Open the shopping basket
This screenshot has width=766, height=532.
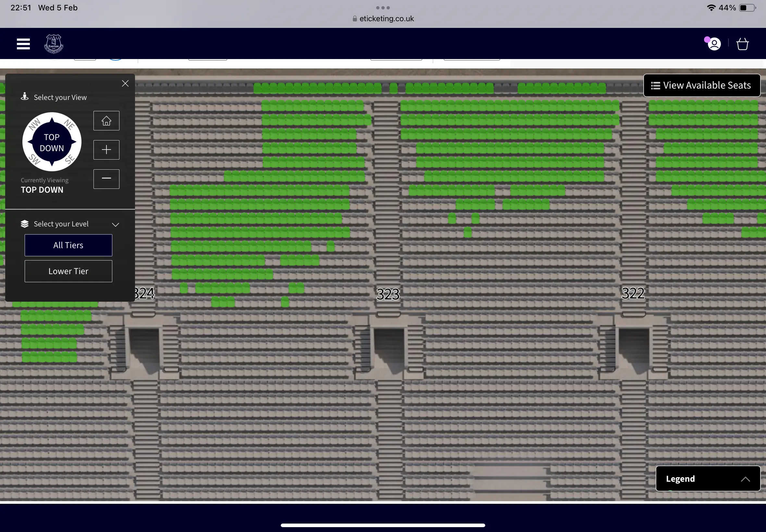tap(742, 44)
